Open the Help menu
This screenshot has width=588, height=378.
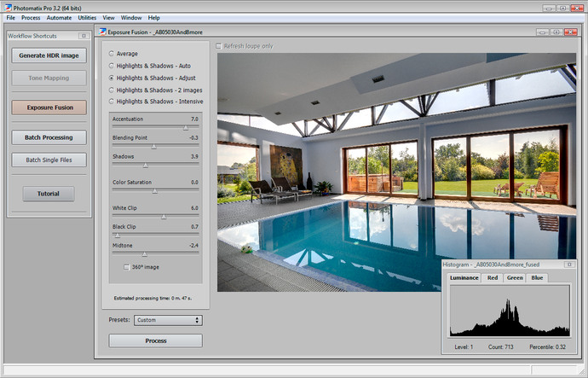[153, 18]
